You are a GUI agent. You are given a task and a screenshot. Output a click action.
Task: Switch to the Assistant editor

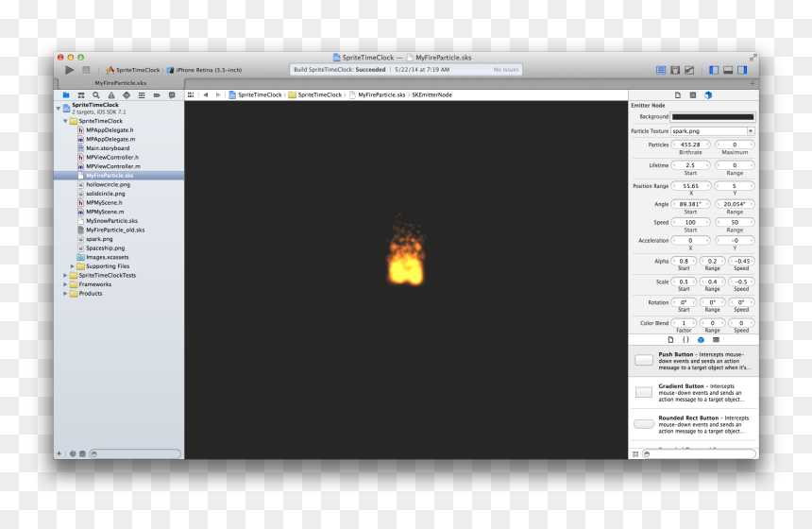point(675,70)
